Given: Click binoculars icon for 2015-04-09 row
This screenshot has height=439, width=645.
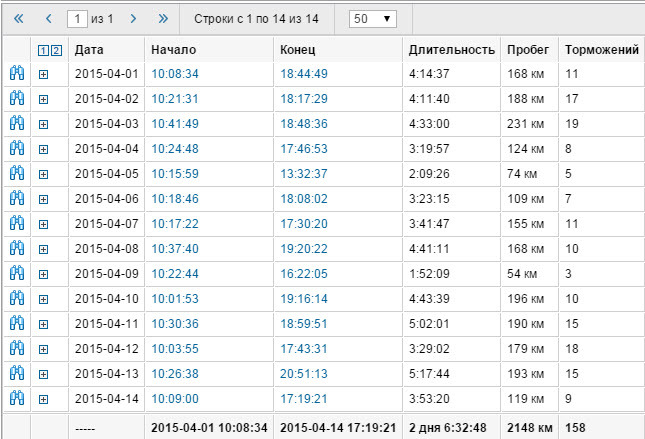Looking at the screenshot, I should pyautogui.click(x=16, y=274).
